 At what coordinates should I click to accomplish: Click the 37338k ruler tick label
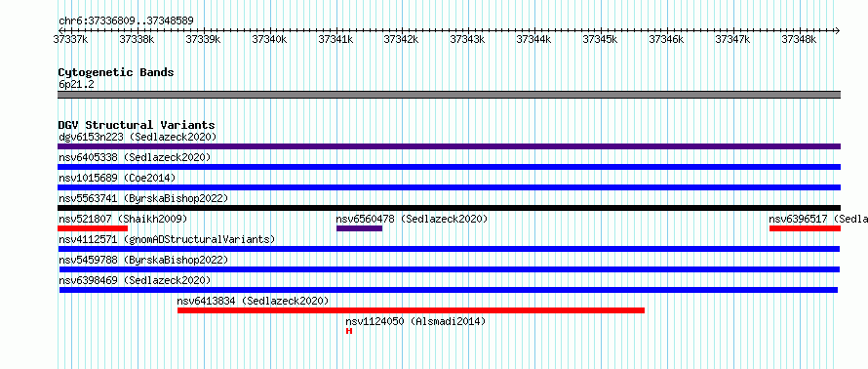pos(137,39)
